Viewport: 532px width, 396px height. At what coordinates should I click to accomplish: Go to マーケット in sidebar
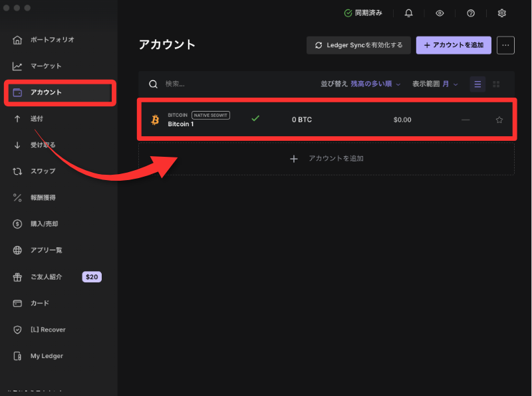46,66
